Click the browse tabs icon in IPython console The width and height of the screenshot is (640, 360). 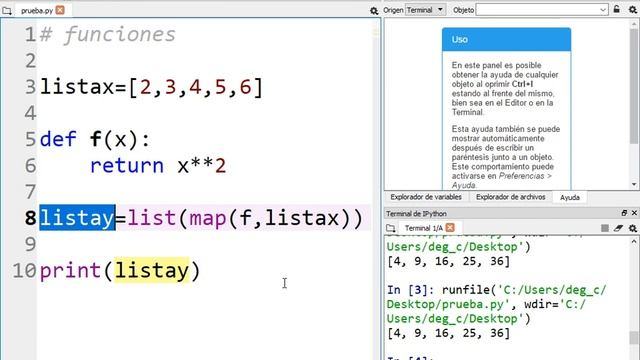coord(391,228)
